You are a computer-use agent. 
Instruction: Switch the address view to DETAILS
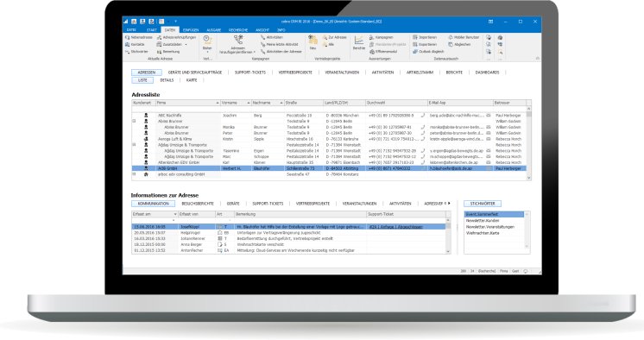point(167,80)
